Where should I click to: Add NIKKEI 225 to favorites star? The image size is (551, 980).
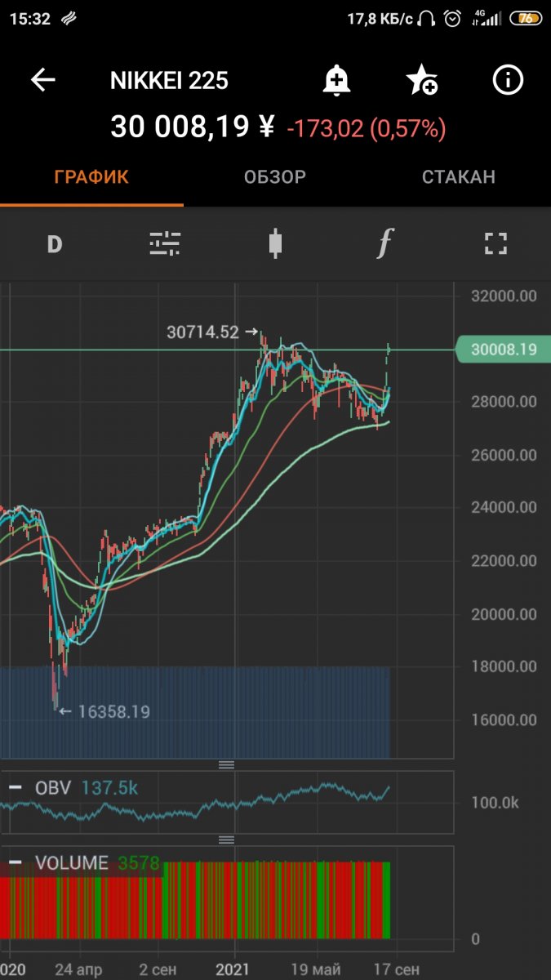click(422, 80)
